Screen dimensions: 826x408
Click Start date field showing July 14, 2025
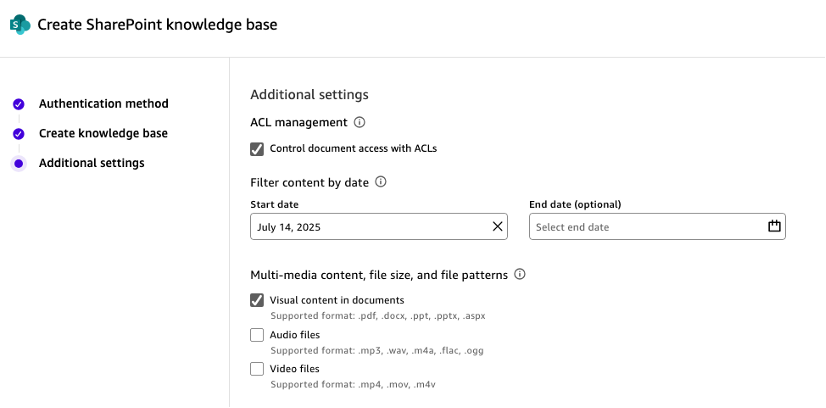click(379, 226)
